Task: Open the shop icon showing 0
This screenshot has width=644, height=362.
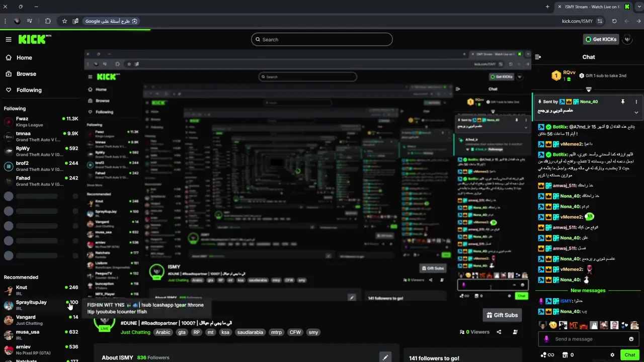Action: 568,355
